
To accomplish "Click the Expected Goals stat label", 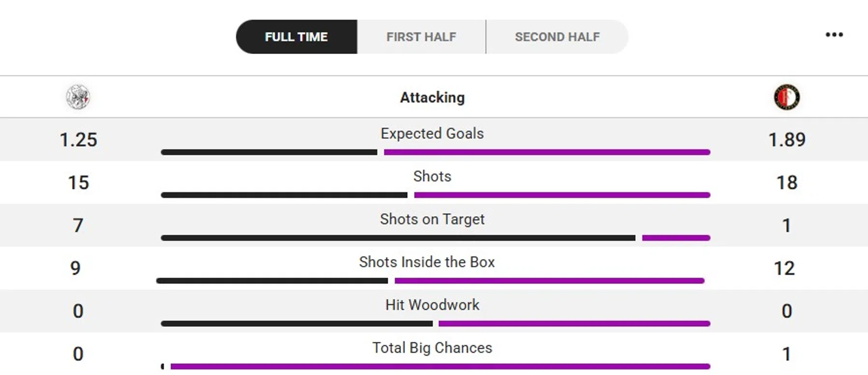I will click(x=432, y=133).
